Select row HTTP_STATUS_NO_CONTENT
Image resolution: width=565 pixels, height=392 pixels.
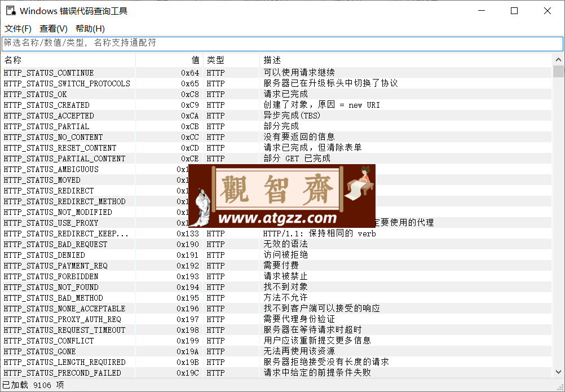click(277, 137)
